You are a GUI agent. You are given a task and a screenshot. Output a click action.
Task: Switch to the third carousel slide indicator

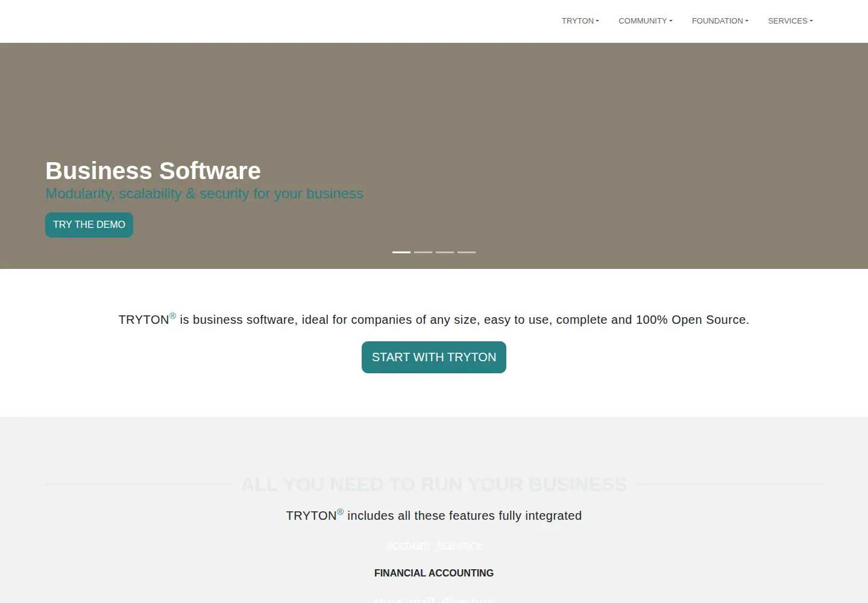click(445, 252)
